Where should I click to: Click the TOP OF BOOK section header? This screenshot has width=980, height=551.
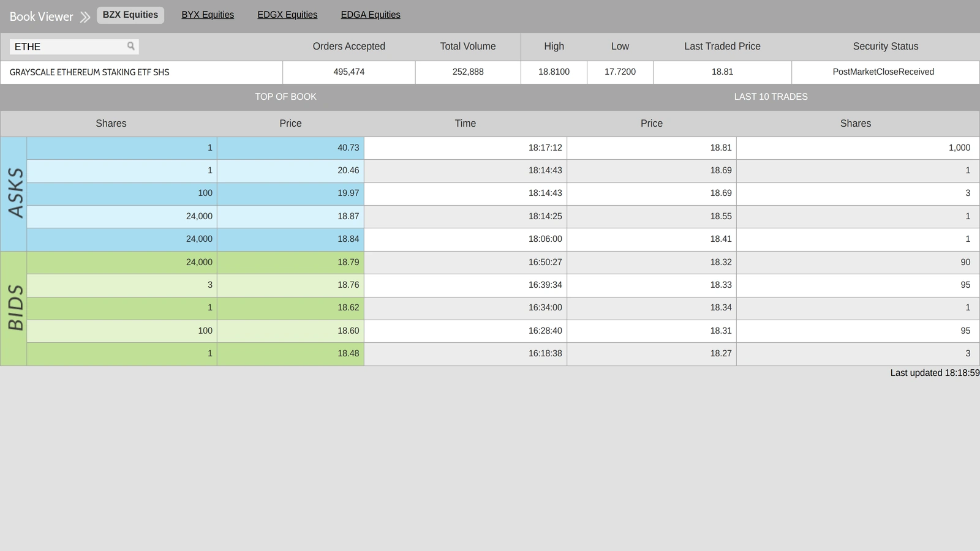coord(285,97)
